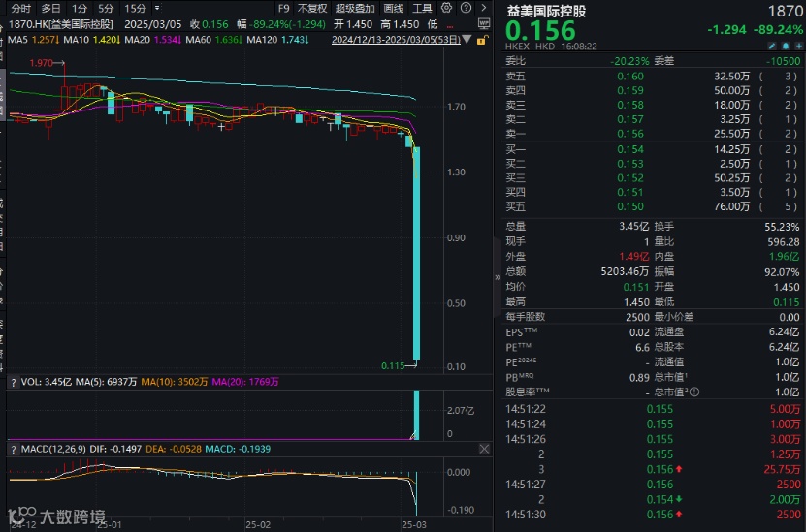The image size is (806, 532).
Task: Click the MA10 1.420 indicator label
Action: click(x=91, y=40)
